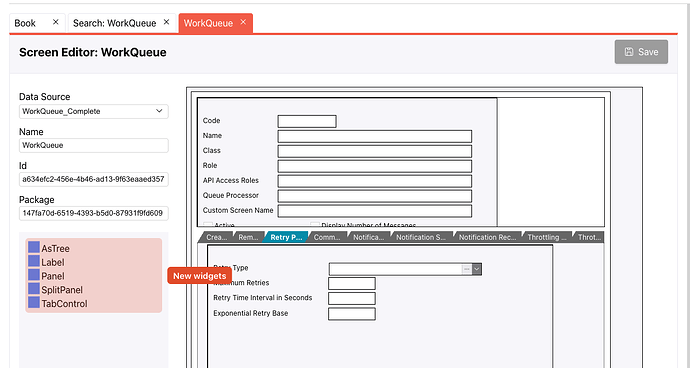Click the Maximum Retries field
Viewport: 690px width, 368px height.
[x=352, y=283]
